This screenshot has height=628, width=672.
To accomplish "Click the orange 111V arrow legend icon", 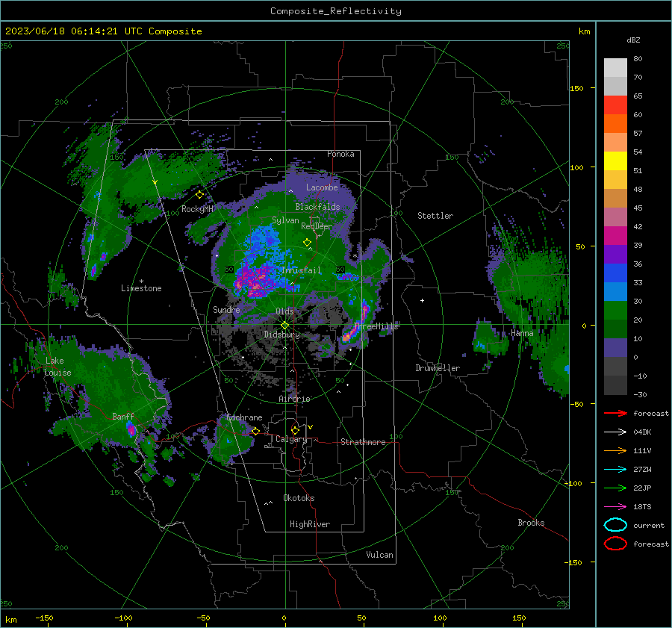I will (x=615, y=450).
